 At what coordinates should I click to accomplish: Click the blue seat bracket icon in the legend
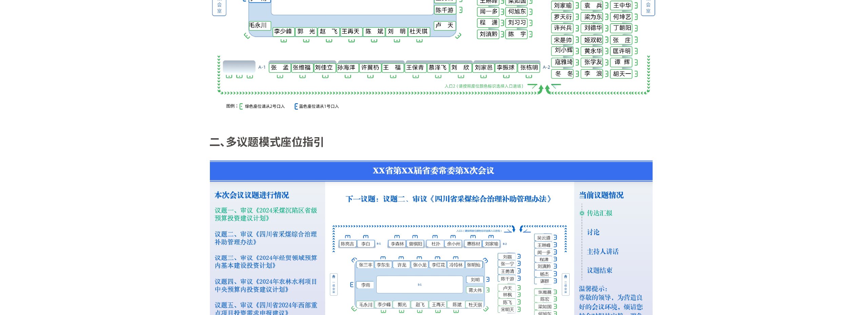296,106
